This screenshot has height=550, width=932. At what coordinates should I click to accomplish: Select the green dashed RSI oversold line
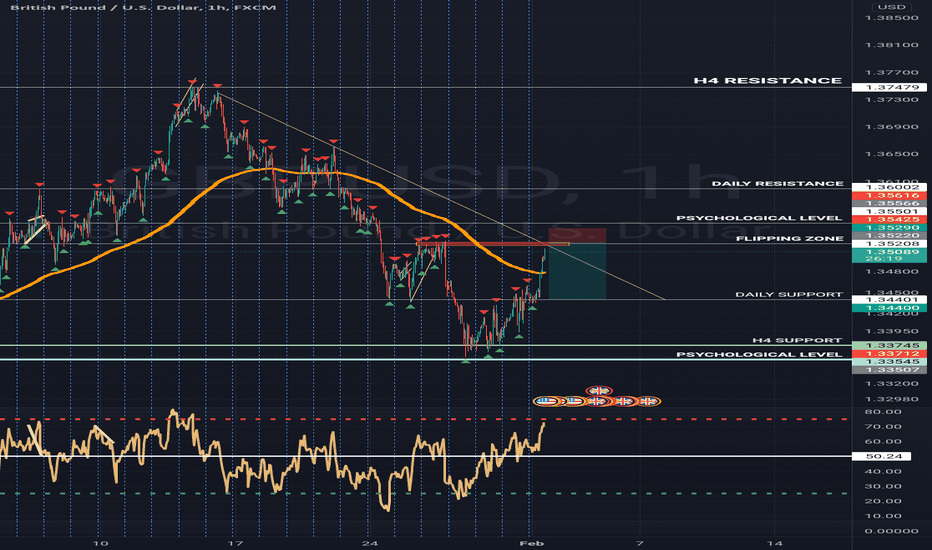pos(426,494)
